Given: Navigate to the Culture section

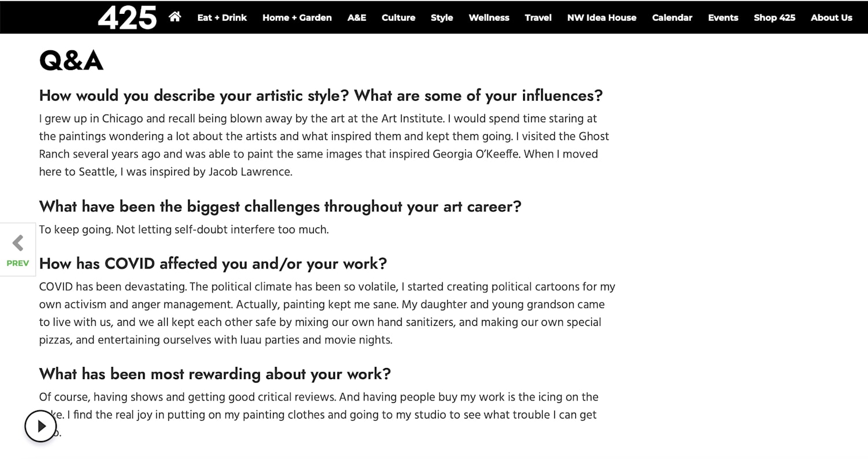Looking at the screenshot, I should tap(398, 17).
